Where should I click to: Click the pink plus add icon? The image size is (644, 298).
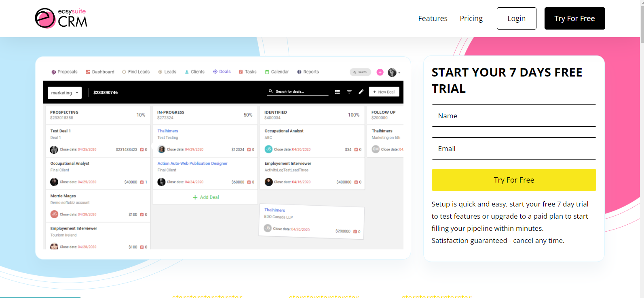coord(380,72)
